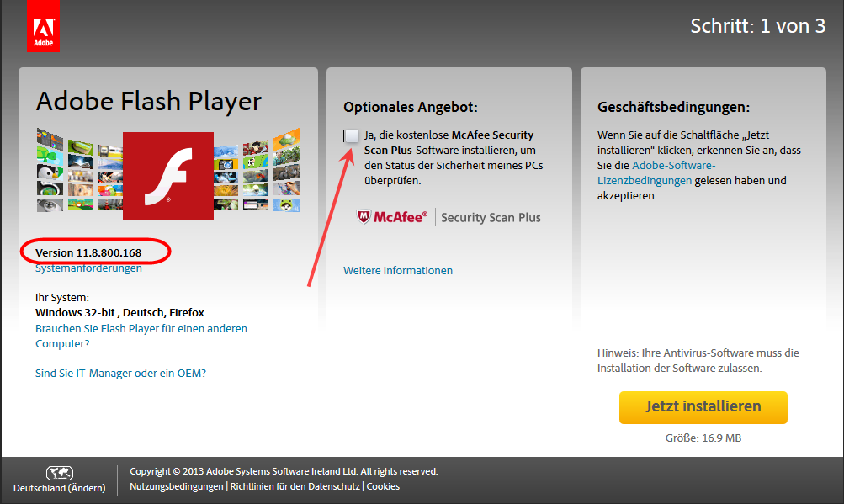The height and width of the screenshot is (504, 844).
Task: Click the red Flash Player logo
Action: click(168, 176)
